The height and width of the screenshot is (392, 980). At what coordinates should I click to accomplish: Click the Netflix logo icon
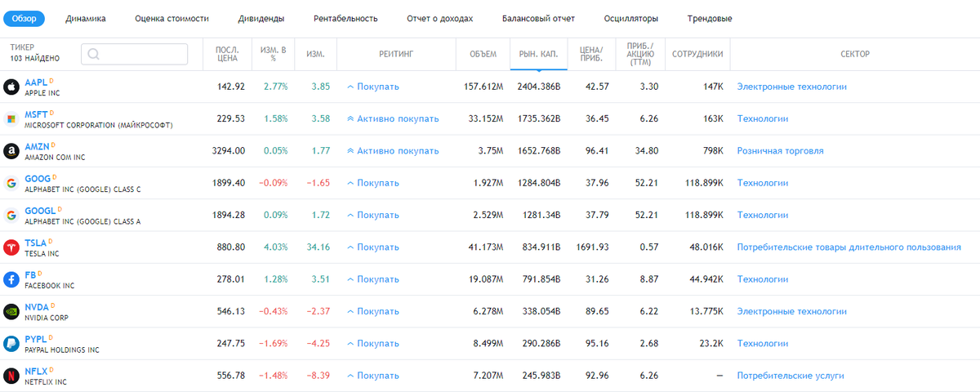(x=11, y=376)
